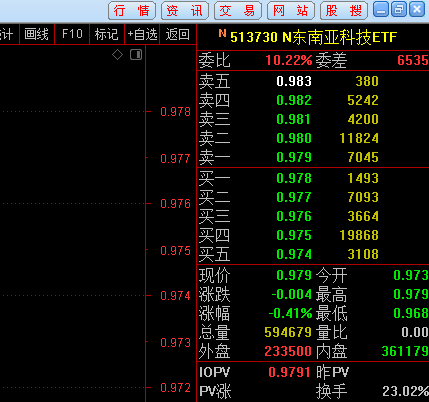This screenshot has height=402, width=429.
Task: Click the 委比 value 10.22%
Action: tap(289, 60)
